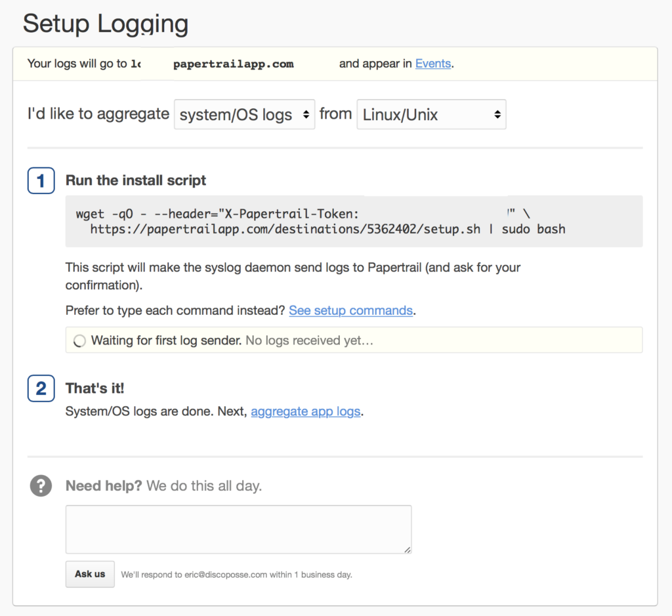Open the system/OS logs dropdown
672x616 pixels.
pos(244,114)
